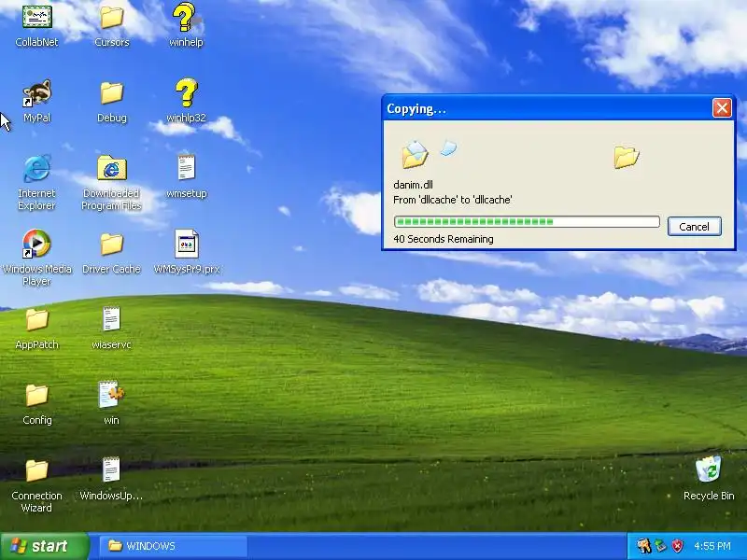747x560 pixels.
Task: Open the red security shield tray icon
Action: tap(678, 546)
